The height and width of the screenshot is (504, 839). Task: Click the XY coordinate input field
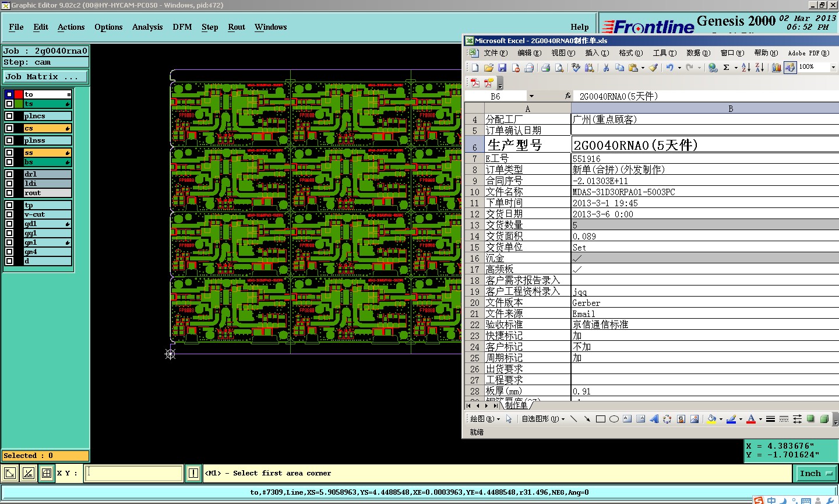click(133, 473)
